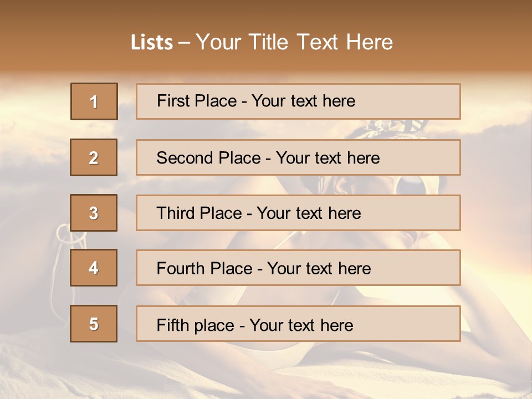This screenshot has width=532, height=399.
Task: Click the "First Place - Your text here" bar
Action: point(298,101)
